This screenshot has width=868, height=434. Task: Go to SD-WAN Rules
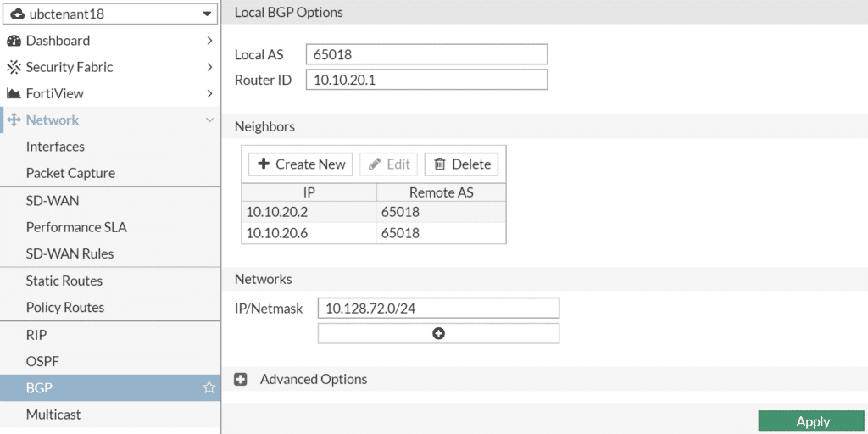[x=70, y=254]
